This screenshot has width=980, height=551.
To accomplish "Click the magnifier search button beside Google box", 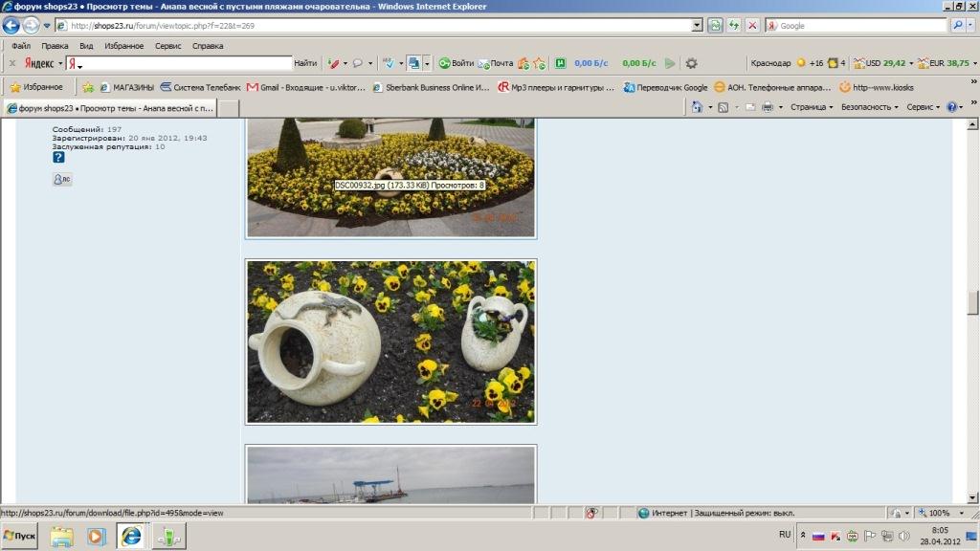I will [957, 26].
